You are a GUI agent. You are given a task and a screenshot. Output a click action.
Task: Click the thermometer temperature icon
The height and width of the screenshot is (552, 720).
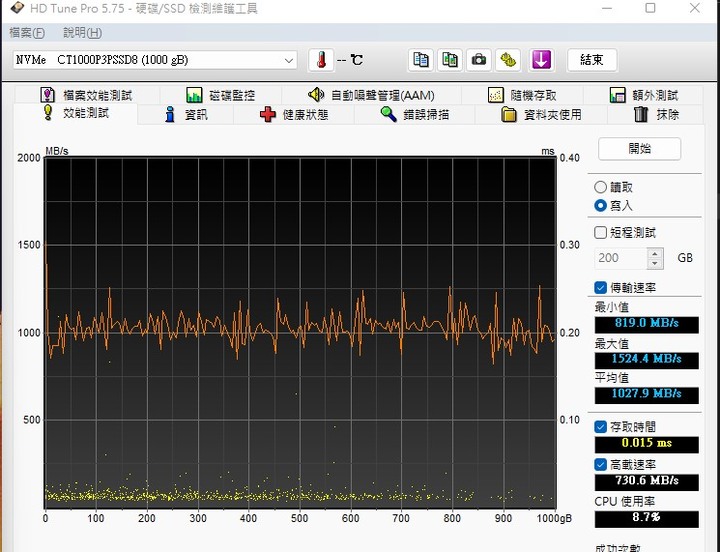321,60
